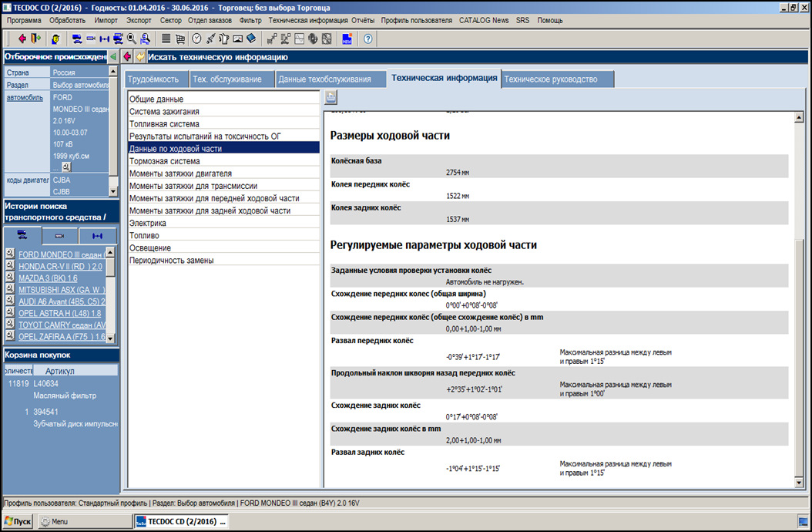Open the CATALOG News menu
The image size is (812, 532).
coord(484,20)
